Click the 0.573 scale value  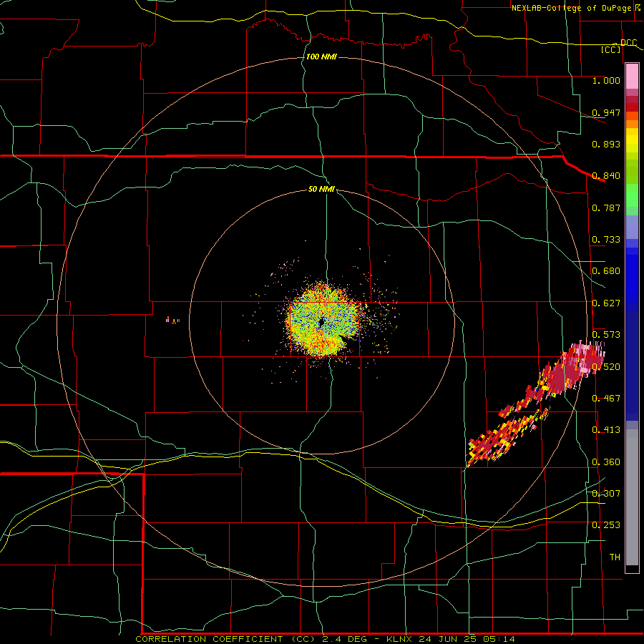coord(606,335)
